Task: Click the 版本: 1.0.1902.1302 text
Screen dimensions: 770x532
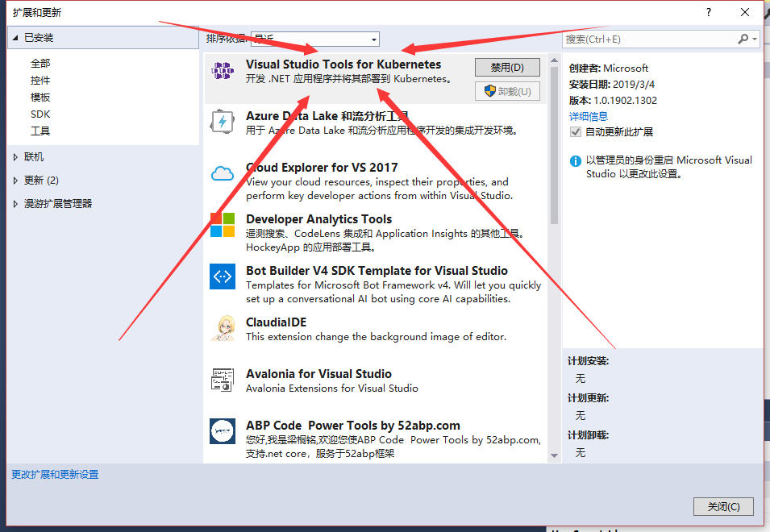Action: [613, 101]
